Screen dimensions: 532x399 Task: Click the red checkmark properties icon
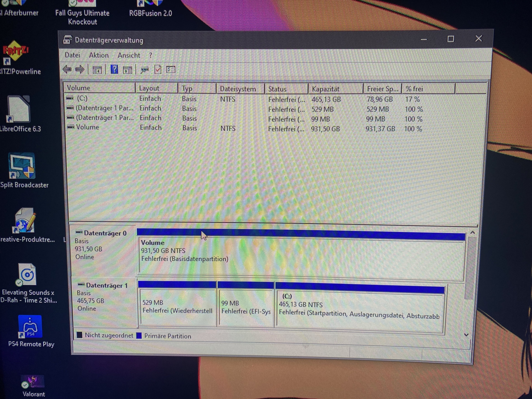[x=158, y=70]
